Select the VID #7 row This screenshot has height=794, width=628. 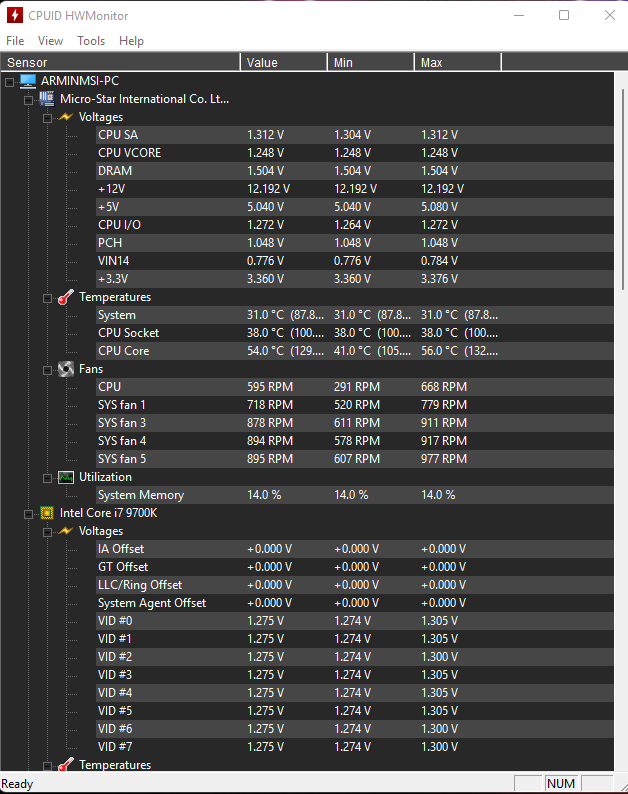coord(355,747)
